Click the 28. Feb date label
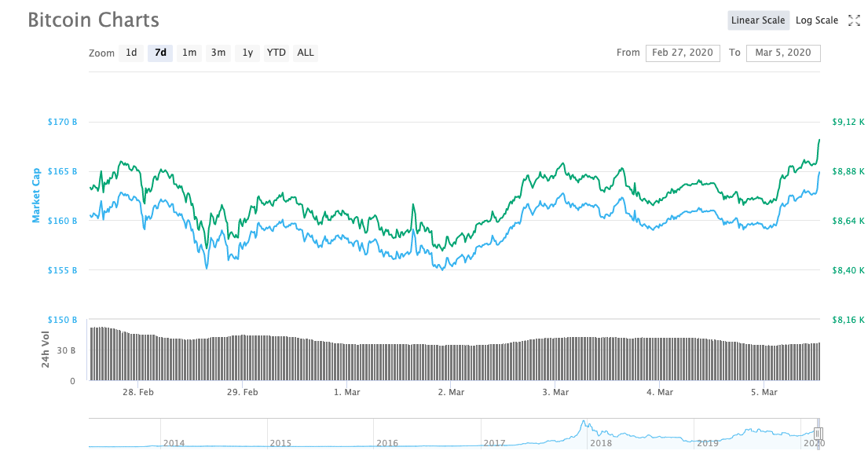Viewport: 868px width, 458px height. 137,392
